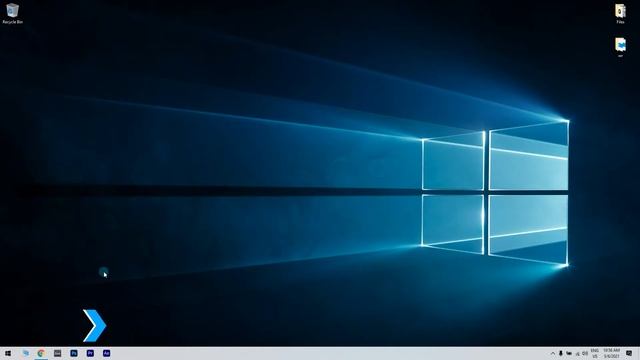Open the Windows Start menu
This screenshot has height=360, width=640.
point(8,353)
